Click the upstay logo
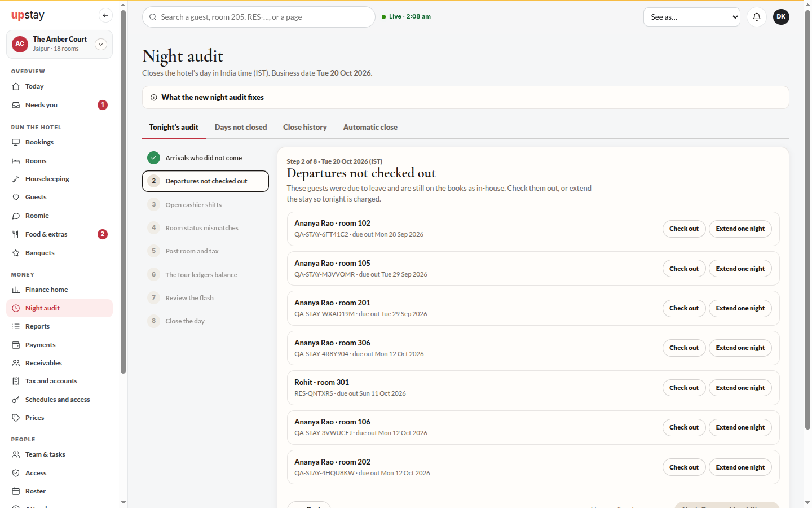The width and height of the screenshot is (812, 508). [28, 15]
